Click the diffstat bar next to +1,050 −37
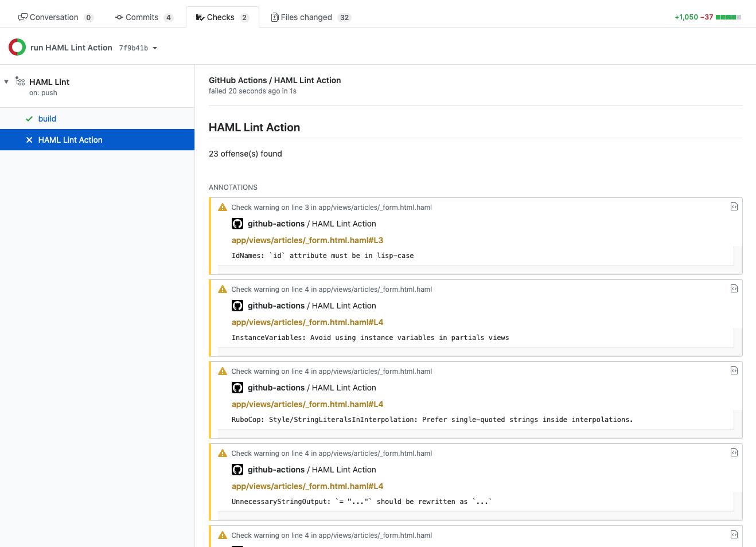This screenshot has height=547, width=756. (728, 17)
